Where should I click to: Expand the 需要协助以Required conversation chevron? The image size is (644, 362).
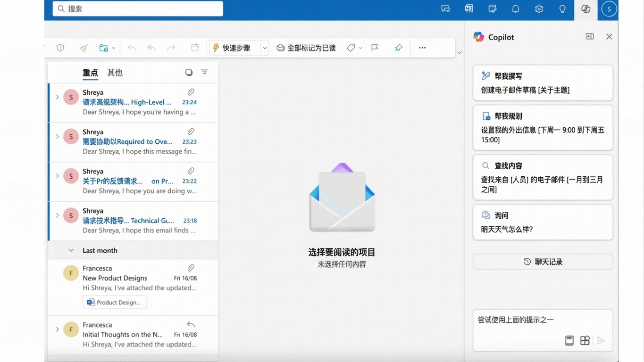[x=57, y=137]
